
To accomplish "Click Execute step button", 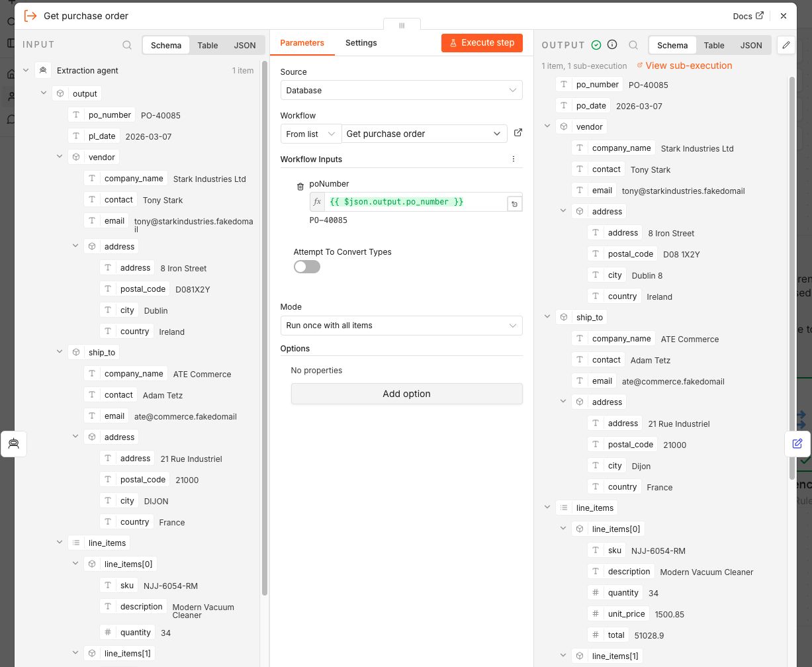I will (x=482, y=42).
